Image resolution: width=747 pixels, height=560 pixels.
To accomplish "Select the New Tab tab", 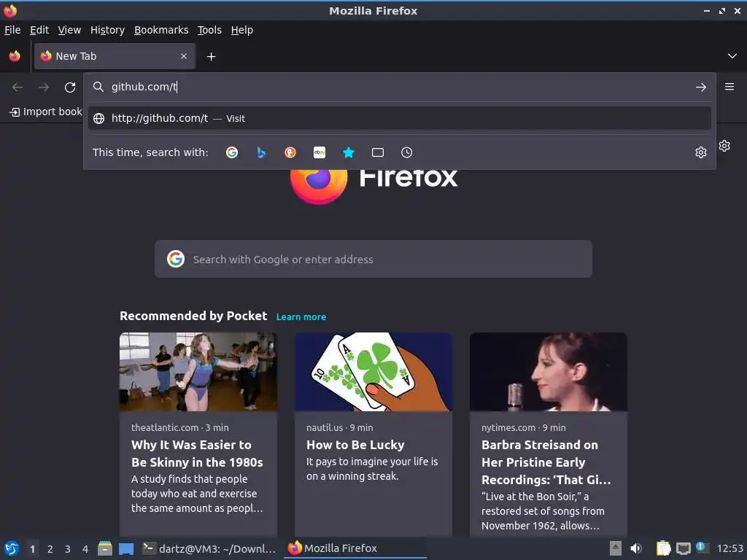I will pos(115,56).
